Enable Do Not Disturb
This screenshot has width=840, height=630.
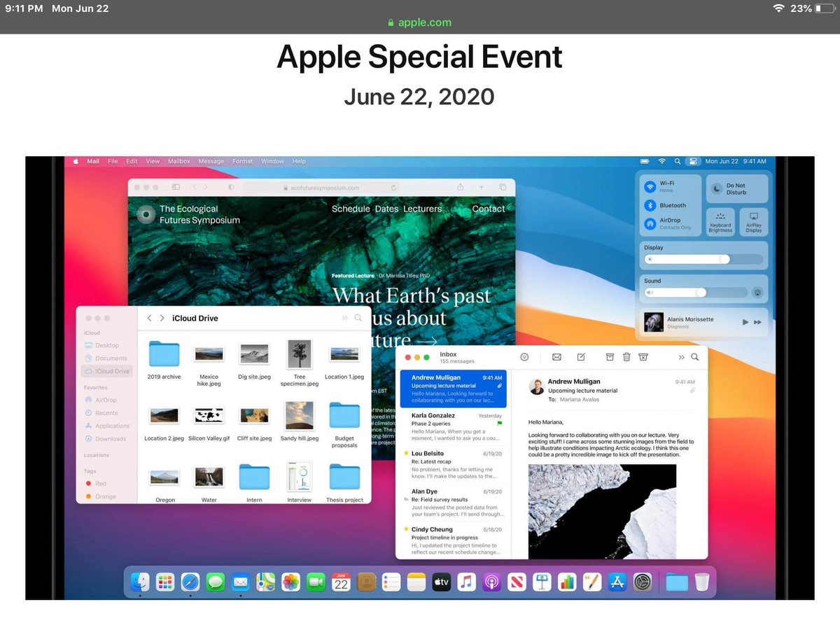click(737, 189)
